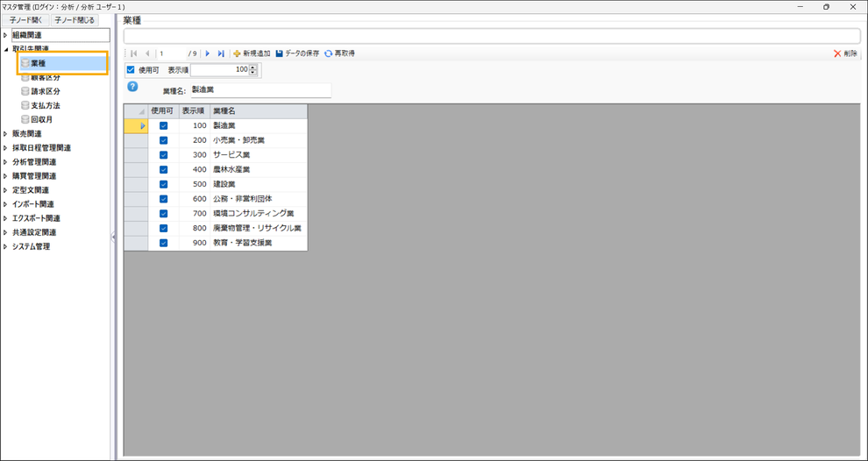Select 支払方法 database icon
The width and height of the screenshot is (868, 461).
pos(25,105)
